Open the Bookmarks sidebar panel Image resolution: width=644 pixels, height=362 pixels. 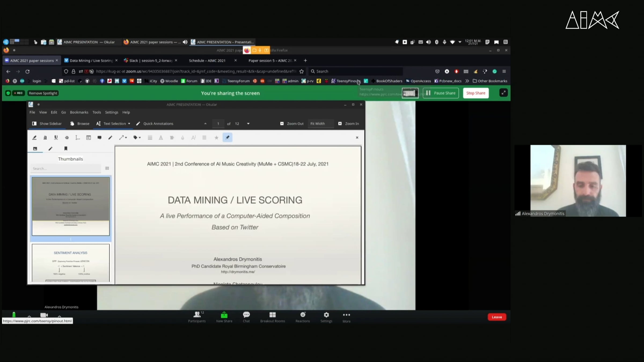66,149
